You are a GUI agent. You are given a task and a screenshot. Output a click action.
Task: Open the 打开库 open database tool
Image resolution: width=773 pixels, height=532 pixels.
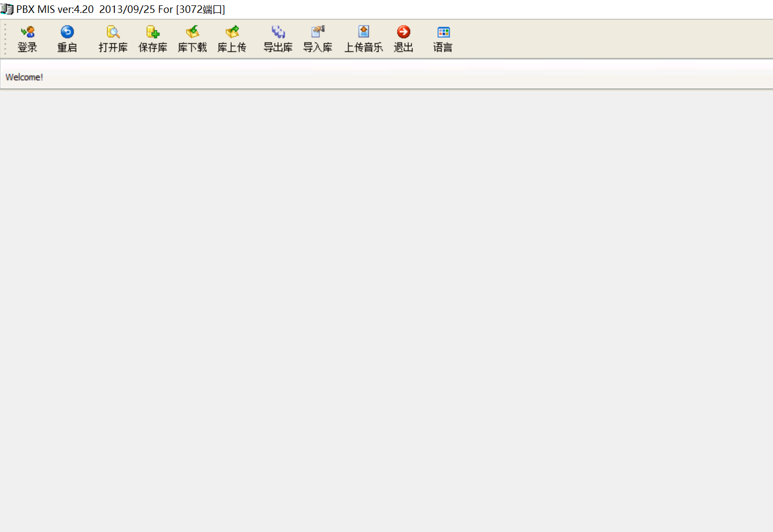[x=113, y=39]
